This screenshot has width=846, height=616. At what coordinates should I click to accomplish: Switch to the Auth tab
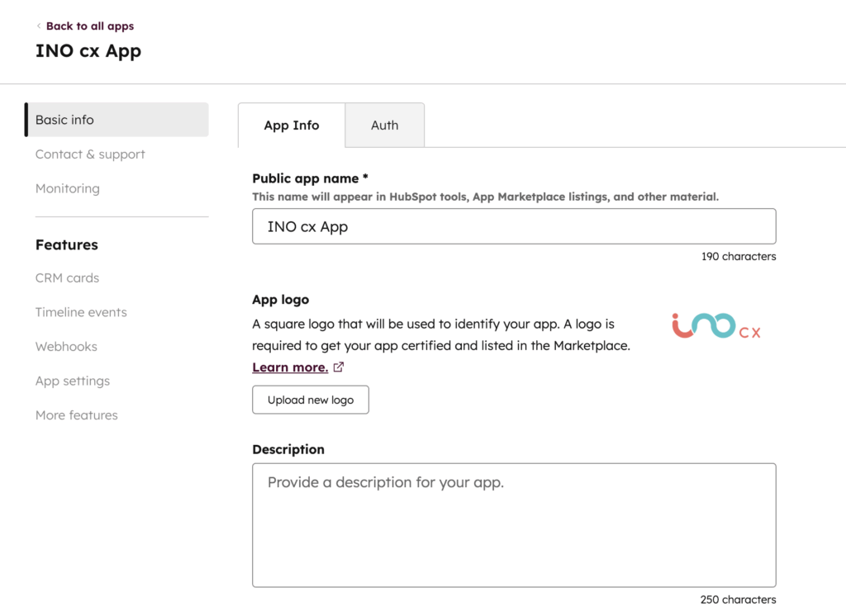385,126
